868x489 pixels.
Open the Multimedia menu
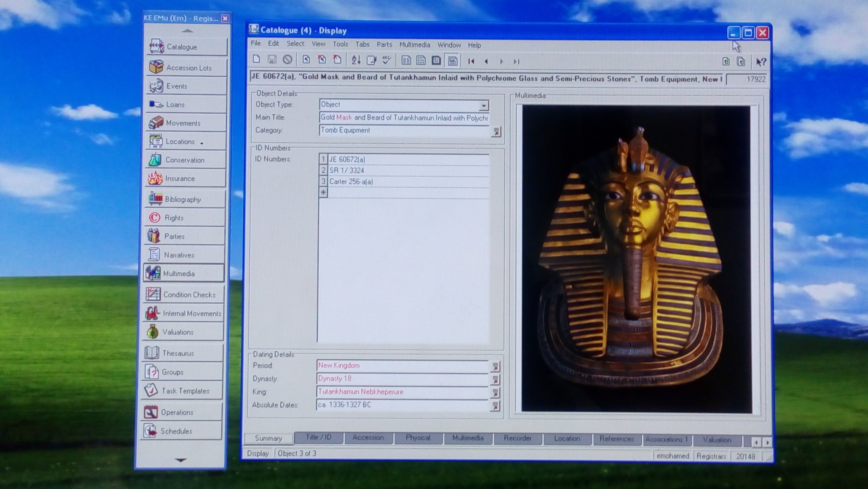click(x=415, y=44)
